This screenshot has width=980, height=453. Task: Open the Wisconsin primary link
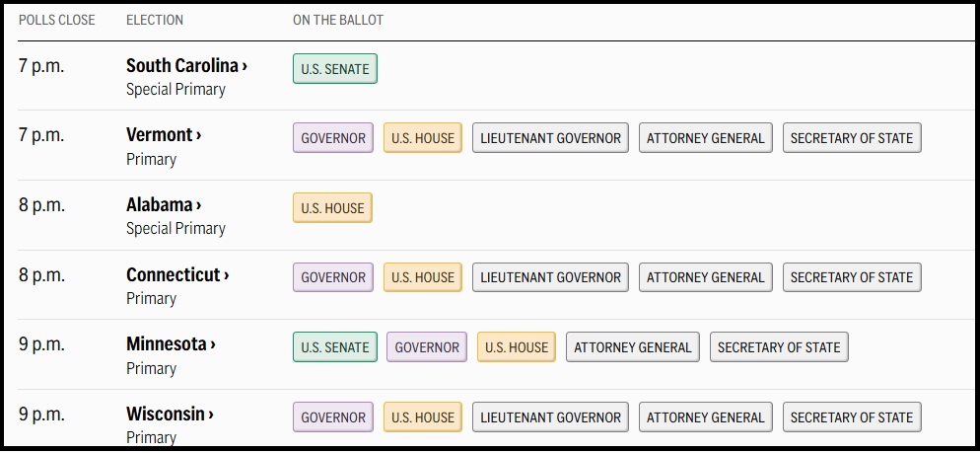pos(170,415)
